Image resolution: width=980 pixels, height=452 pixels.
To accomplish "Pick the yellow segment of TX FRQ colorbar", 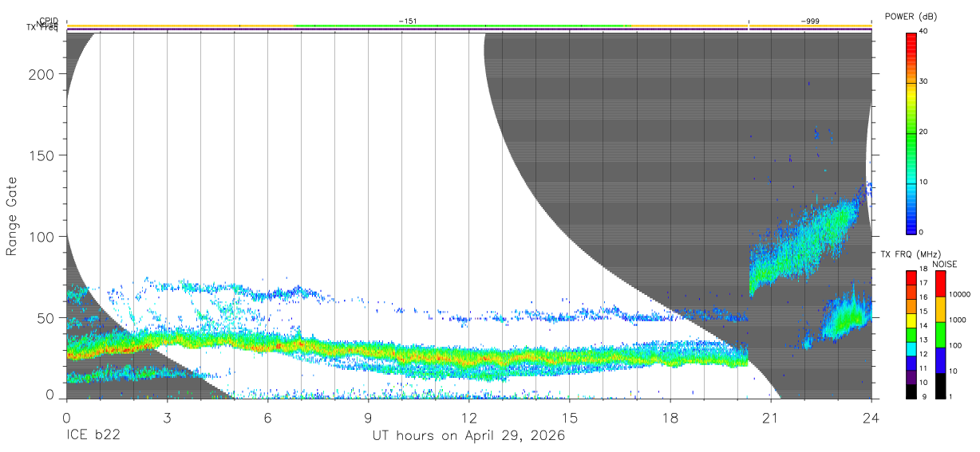I will tap(911, 320).
